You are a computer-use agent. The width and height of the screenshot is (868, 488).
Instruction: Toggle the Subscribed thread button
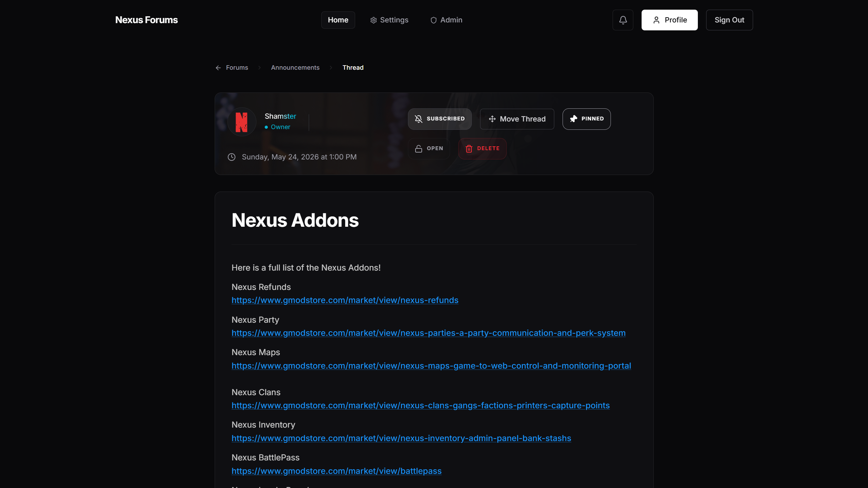[439, 119]
